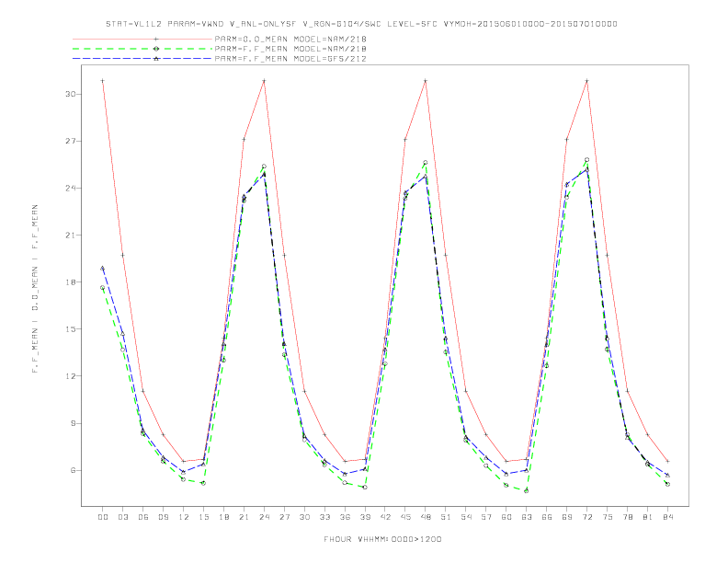Click x-axis tick label 45
Screen dimensions: 728x563
coord(405,517)
